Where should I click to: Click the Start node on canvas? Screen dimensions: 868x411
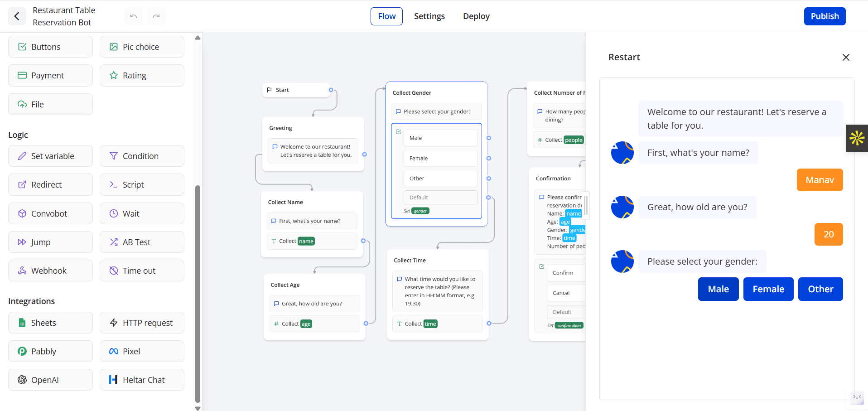tap(296, 90)
